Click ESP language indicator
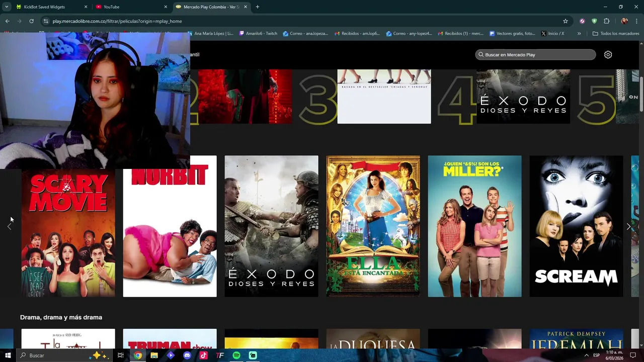Image resolution: width=644 pixels, height=362 pixels. point(596,355)
